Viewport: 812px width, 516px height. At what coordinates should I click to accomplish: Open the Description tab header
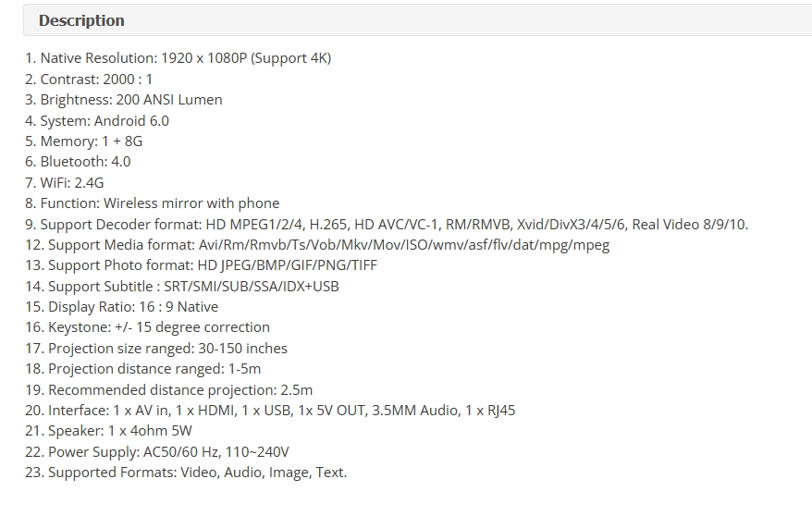pos(81,20)
